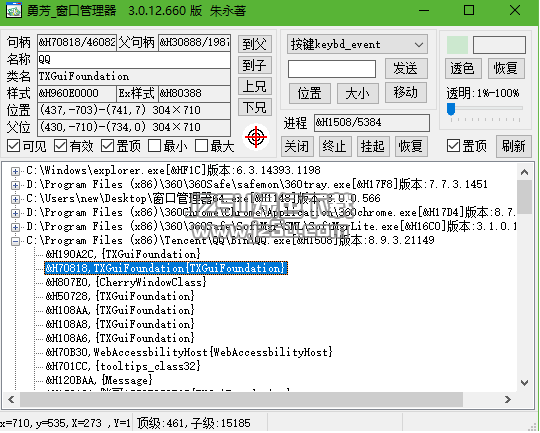Select tree row &H108A6, {TXGuiFoundation}

tap(120, 339)
